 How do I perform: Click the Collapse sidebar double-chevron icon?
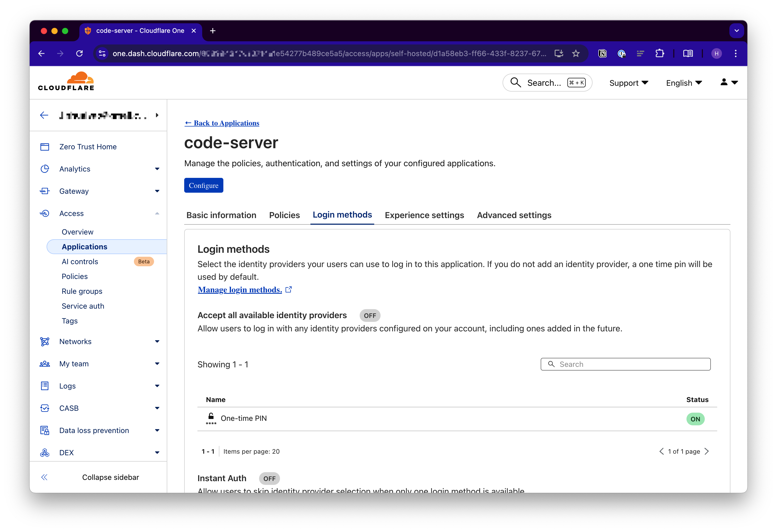point(44,477)
